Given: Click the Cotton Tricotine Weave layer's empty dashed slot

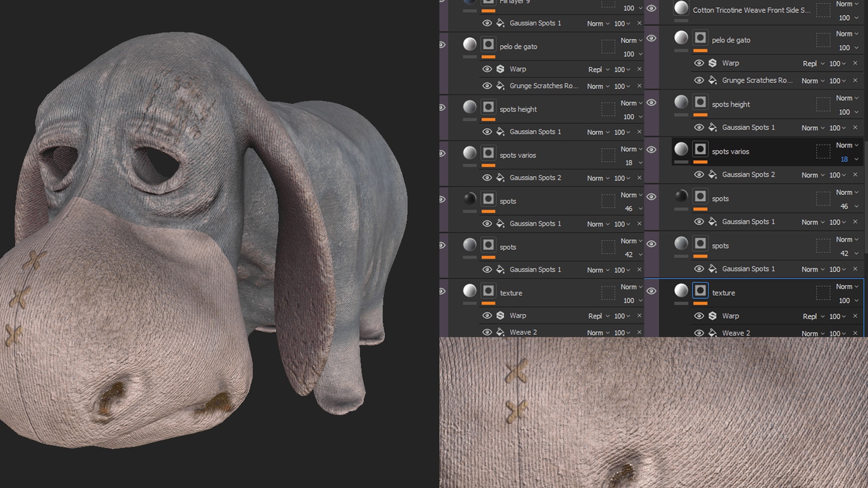Looking at the screenshot, I should [x=823, y=10].
